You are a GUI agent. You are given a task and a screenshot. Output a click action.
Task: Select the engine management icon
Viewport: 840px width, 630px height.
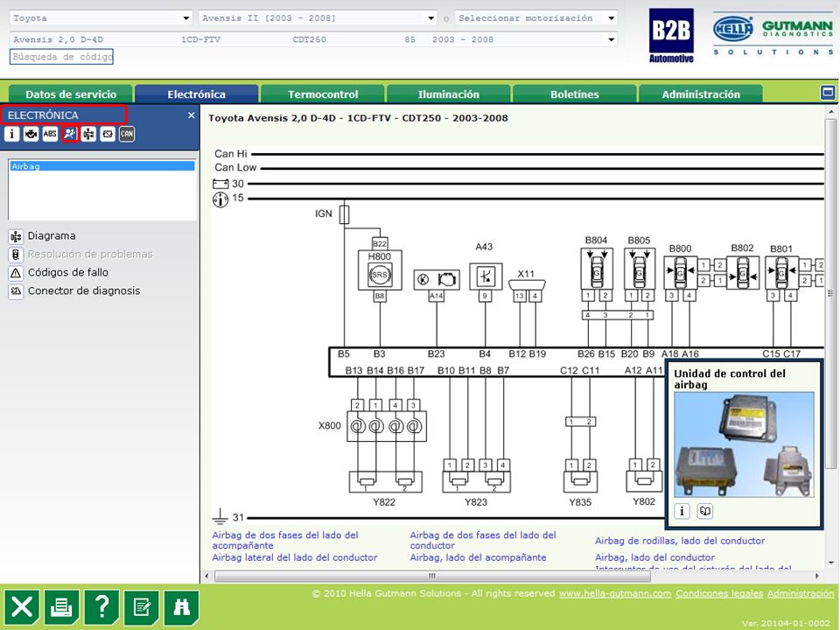tap(31, 134)
